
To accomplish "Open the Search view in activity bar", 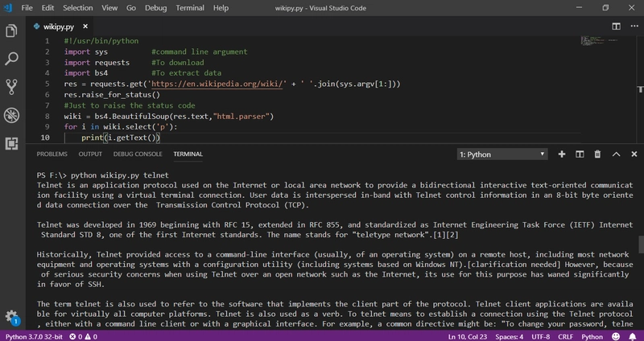I will 11,59.
